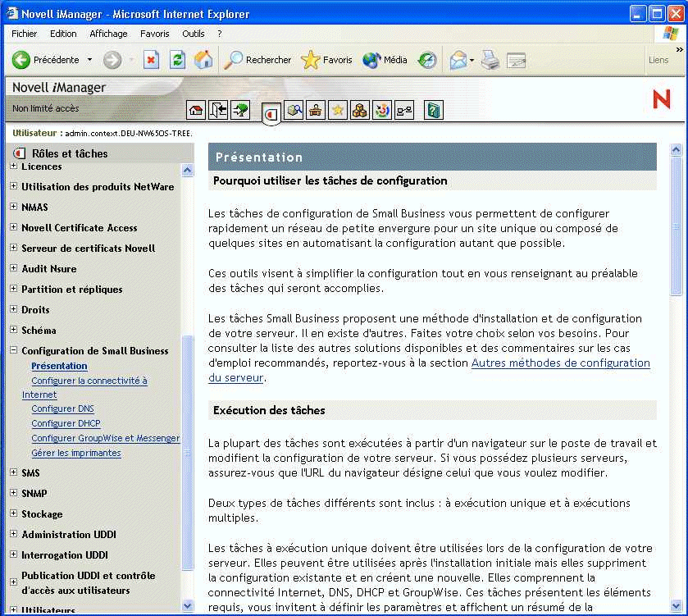Expand the toolbar overflow chevron
688x616 pixels.
coord(680,49)
